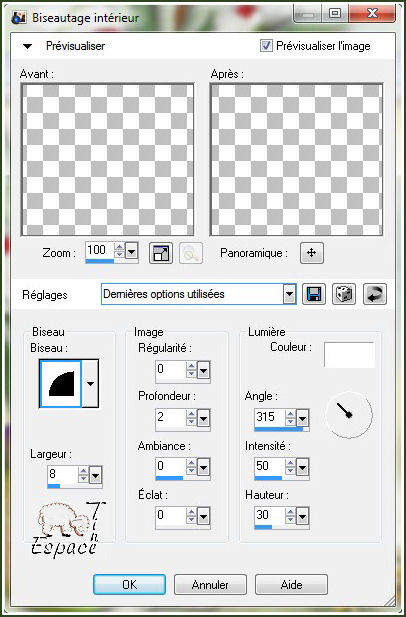Toggle the Prévisualiser l'image checkbox
The image size is (406, 617).
266,46
